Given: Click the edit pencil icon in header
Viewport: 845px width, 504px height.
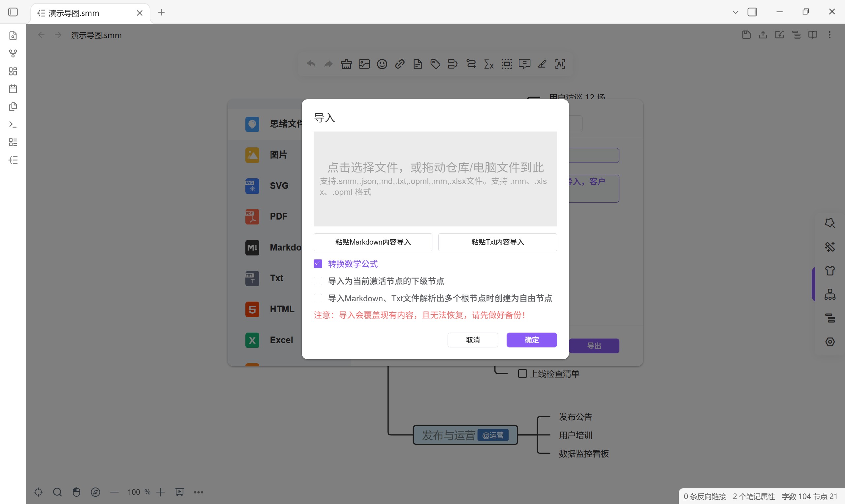Looking at the screenshot, I should (779, 35).
